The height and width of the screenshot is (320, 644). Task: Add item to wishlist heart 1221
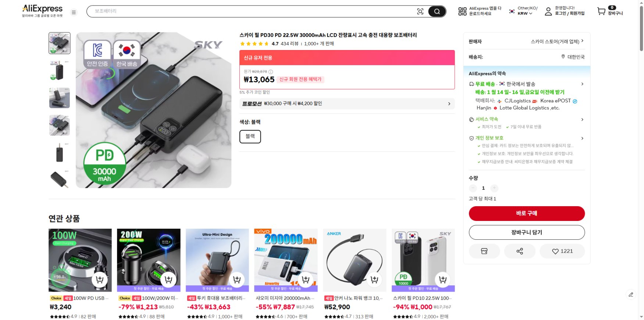(562, 251)
